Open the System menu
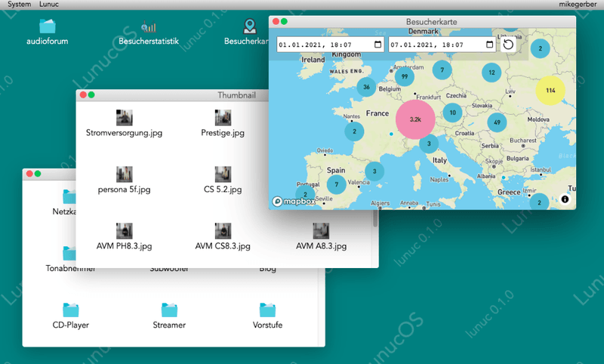Screen dimensions: 604x364 19,5
